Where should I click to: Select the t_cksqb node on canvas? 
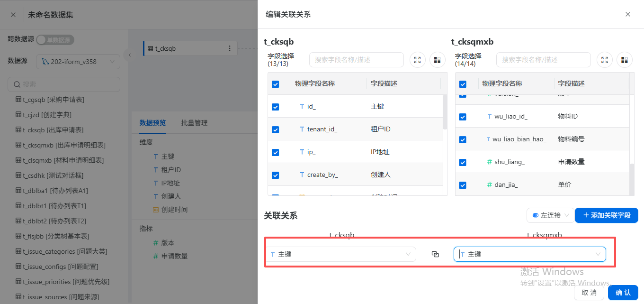tap(190, 48)
